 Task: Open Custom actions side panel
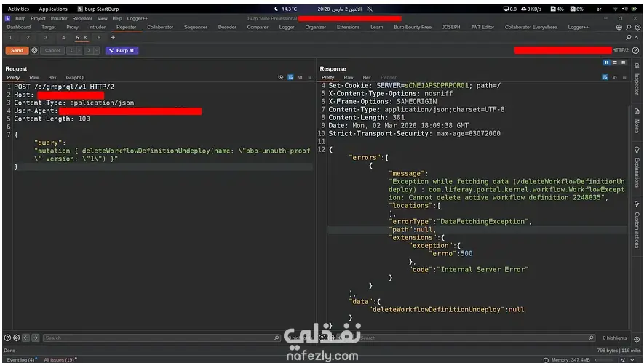click(x=637, y=225)
